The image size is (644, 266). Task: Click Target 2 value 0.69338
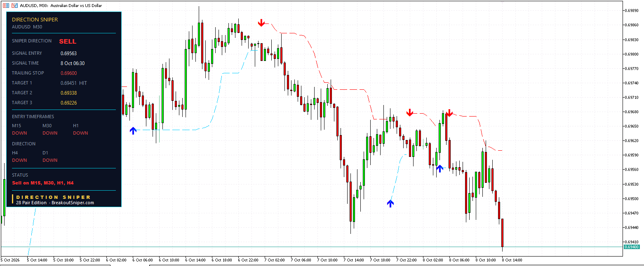click(68, 93)
